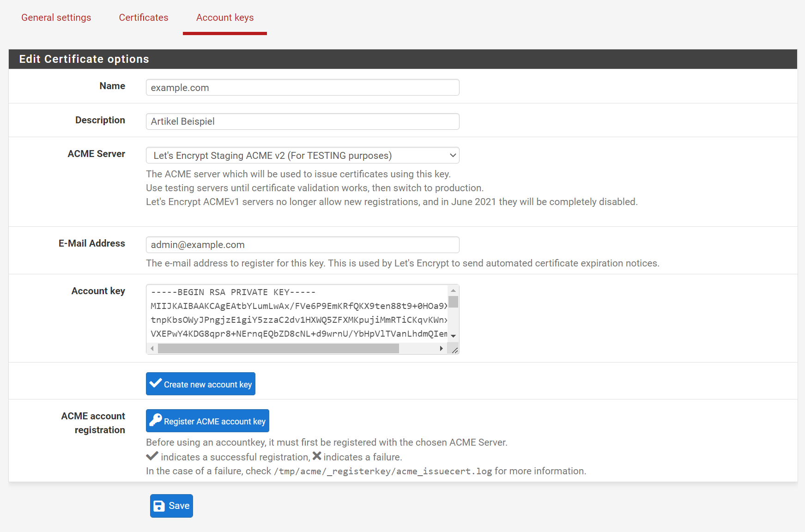805x532 pixels.
Task: Click the E-Mail Address field with admin@example.com
Action: (303, 244)
